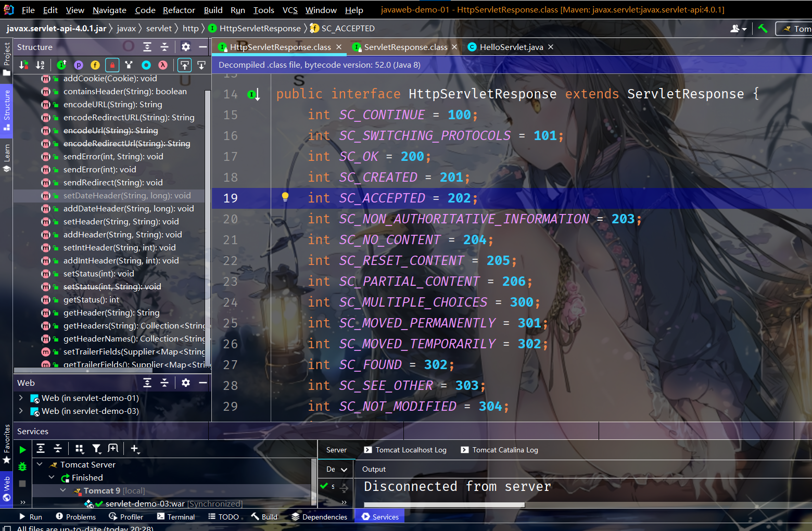Viewport: 812px width, 531px height.
Task: Open the Group By grid dropdown in Services
Action: [x=80, y=449]
